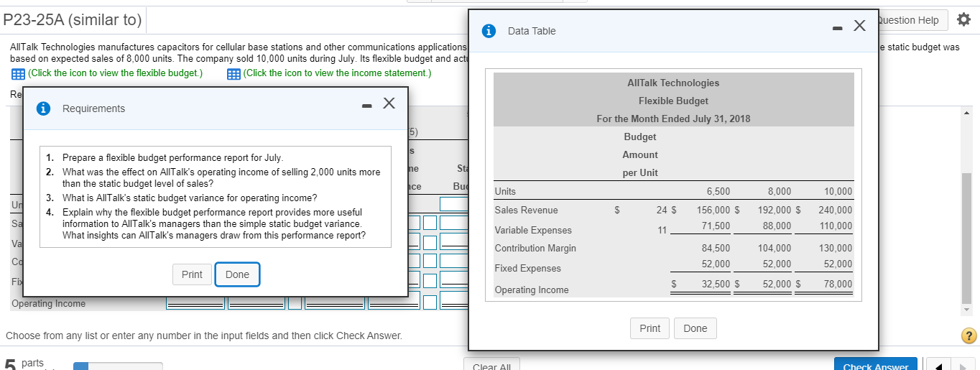980x370 pixels.
Task: Click the "192,000" sales revenue value
Action: tap(775, 211)
